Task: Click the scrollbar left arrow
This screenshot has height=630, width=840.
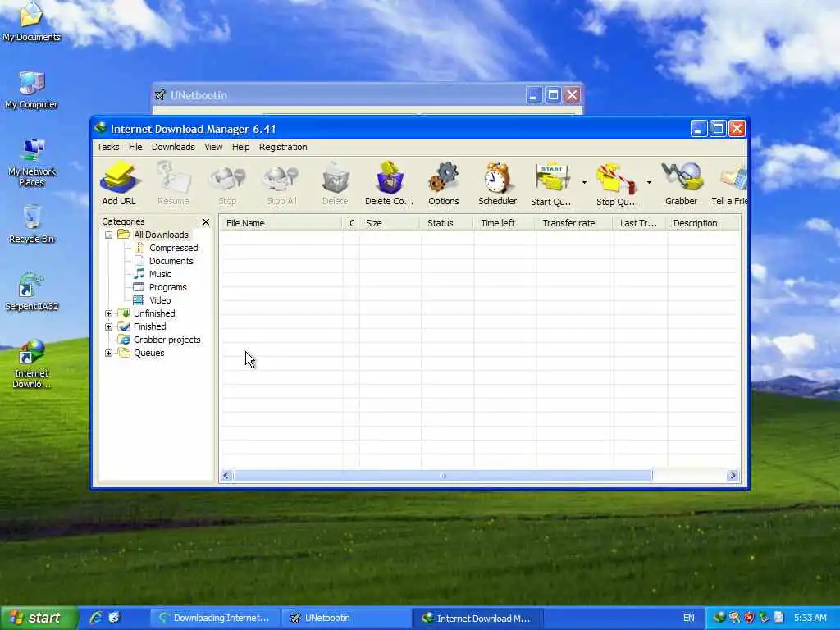Action: (x=226, y=476)
